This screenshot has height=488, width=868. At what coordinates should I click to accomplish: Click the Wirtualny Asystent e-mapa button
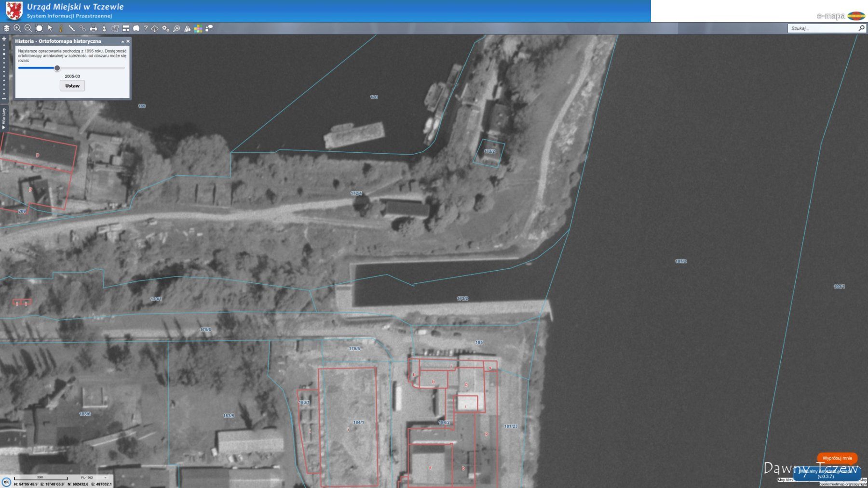(x=826, y=474)
